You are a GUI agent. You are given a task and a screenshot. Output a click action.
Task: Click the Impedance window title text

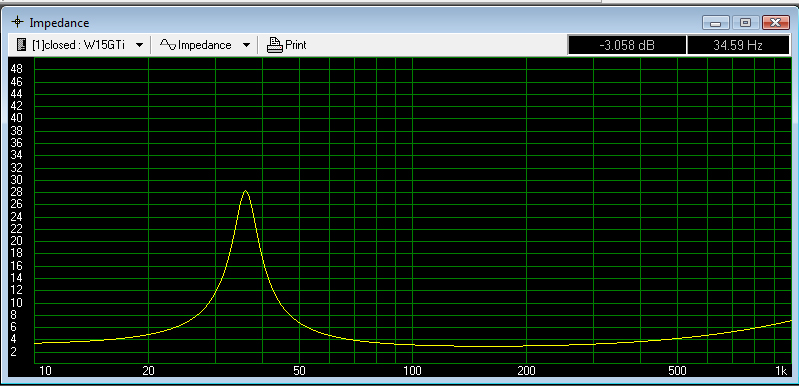tap(59, 23)
